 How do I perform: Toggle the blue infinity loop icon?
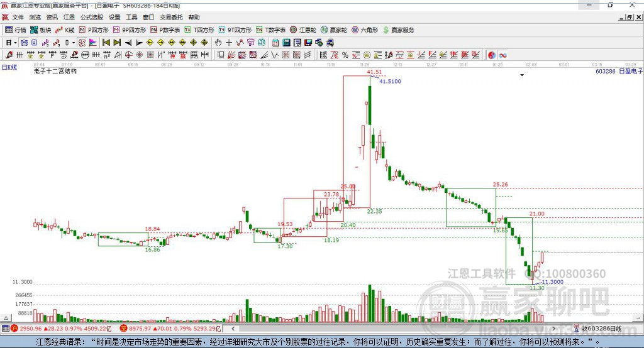tap(502, 55)
